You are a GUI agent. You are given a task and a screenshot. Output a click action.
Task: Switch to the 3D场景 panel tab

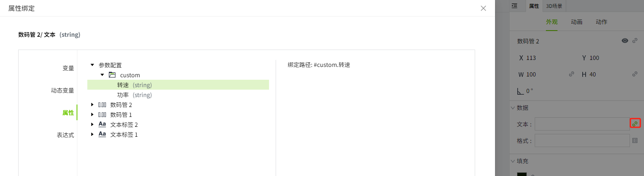(x=554, y=6)
